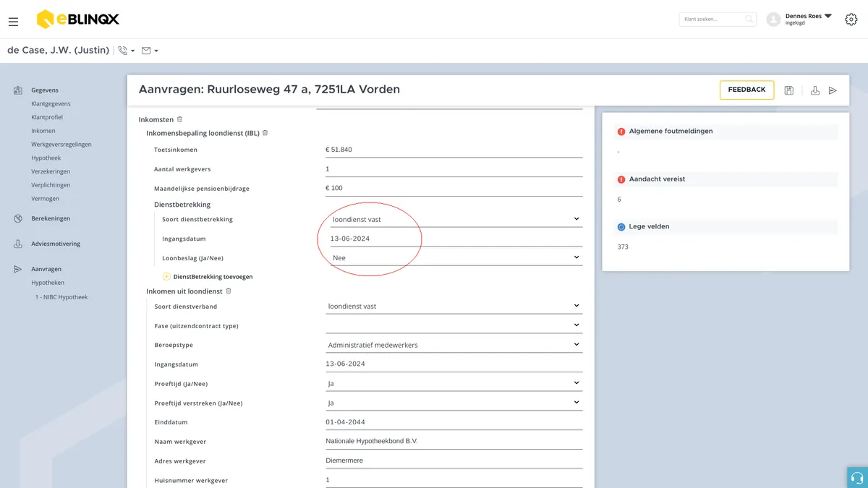
Task: Open the Soort dienstbetrekking dropdown
Action: point(456,219)
